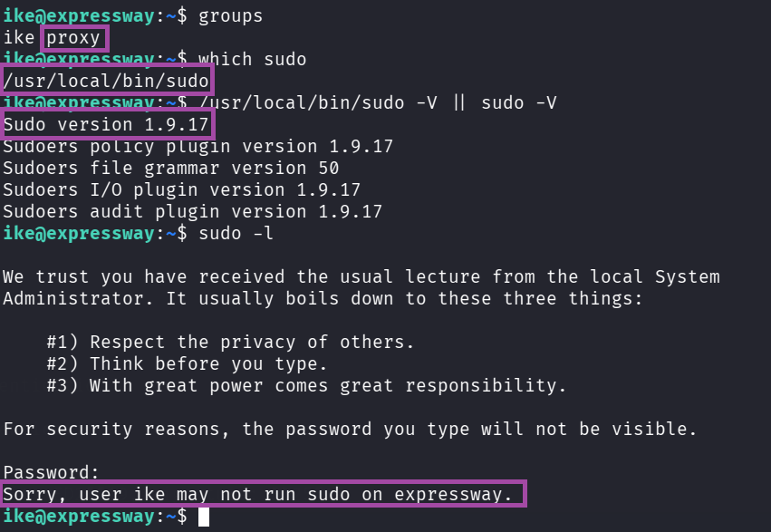The image size is (771, 532).
Task: Click the "ike" entry in the groups output
Action: [x=18, y=38]
